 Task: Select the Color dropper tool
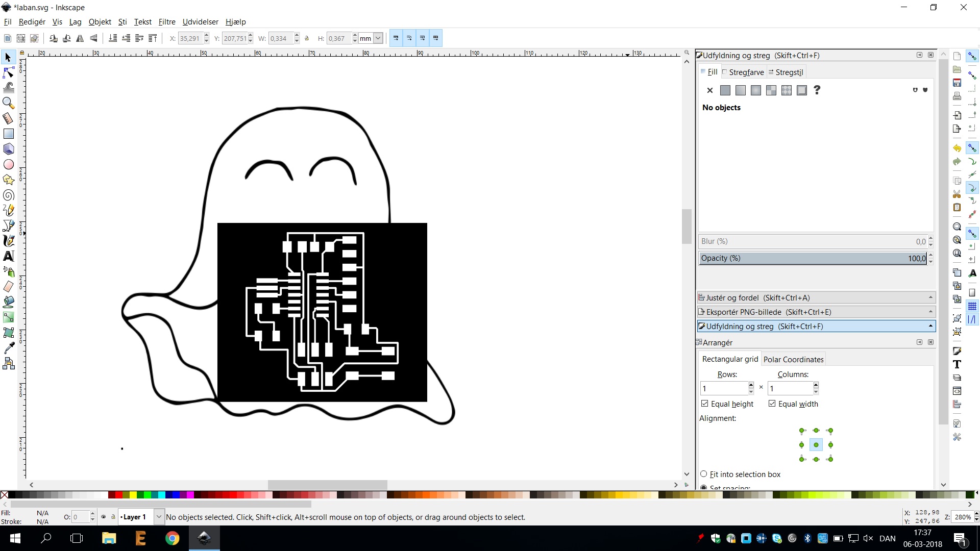[9, 348]
